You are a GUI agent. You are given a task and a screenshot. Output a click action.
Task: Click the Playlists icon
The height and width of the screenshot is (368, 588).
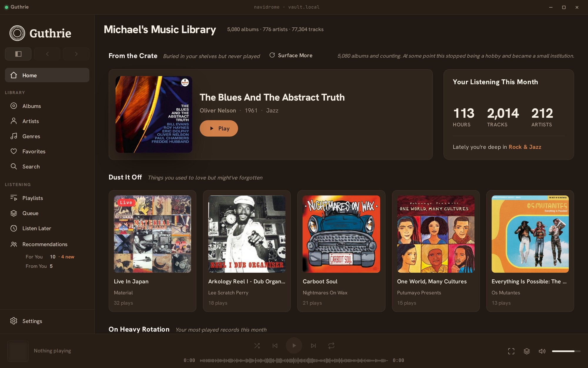click(14, 198)
